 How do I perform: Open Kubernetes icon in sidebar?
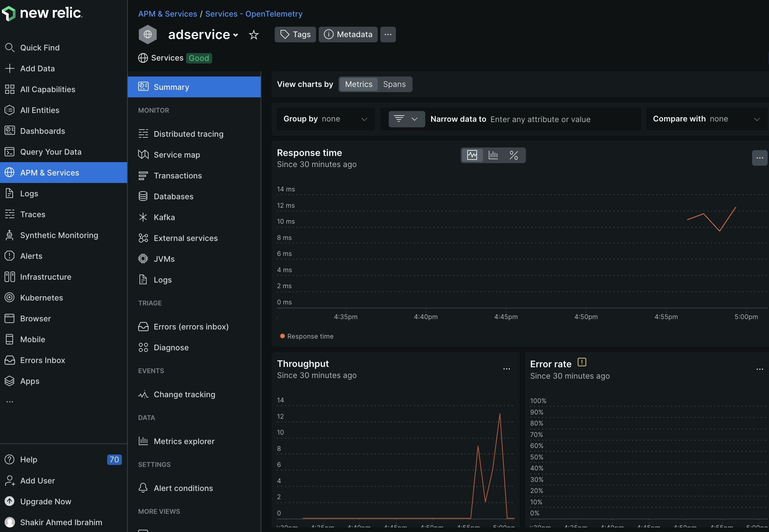point(10,297)
